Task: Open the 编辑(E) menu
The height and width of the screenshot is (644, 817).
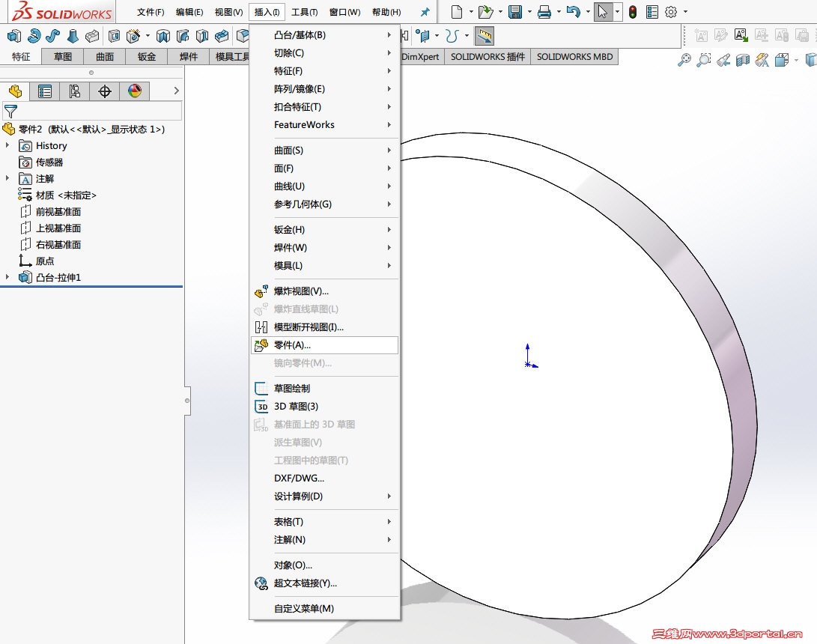Action: [x=189, y=12]
